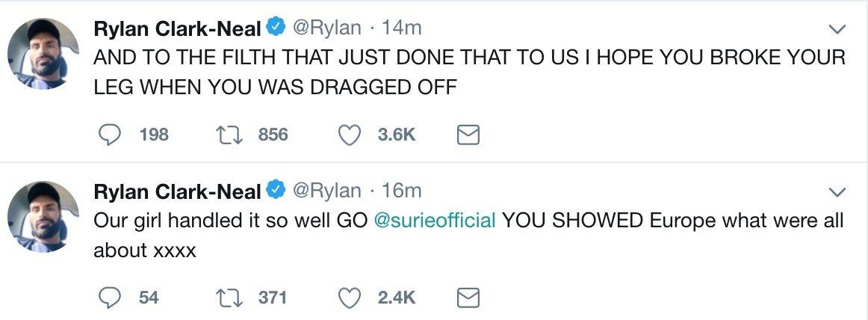Click the verified badge on the second tweet
The height and width of the screenshot is (320, 868).
pyautogui.click(x=276, y=191)
